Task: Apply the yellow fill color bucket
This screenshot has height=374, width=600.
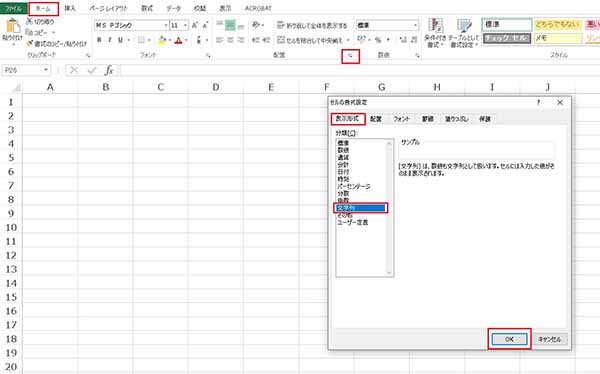Action: 162,40
